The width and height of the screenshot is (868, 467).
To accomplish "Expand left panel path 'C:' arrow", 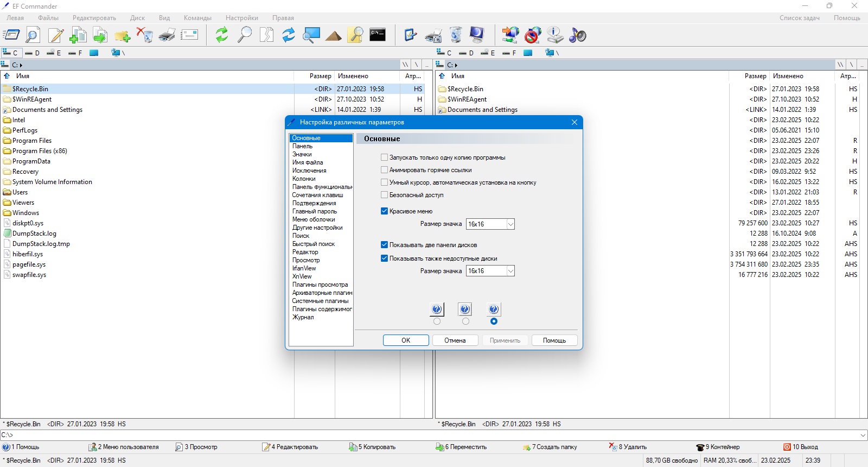I will tap(21, 65).
